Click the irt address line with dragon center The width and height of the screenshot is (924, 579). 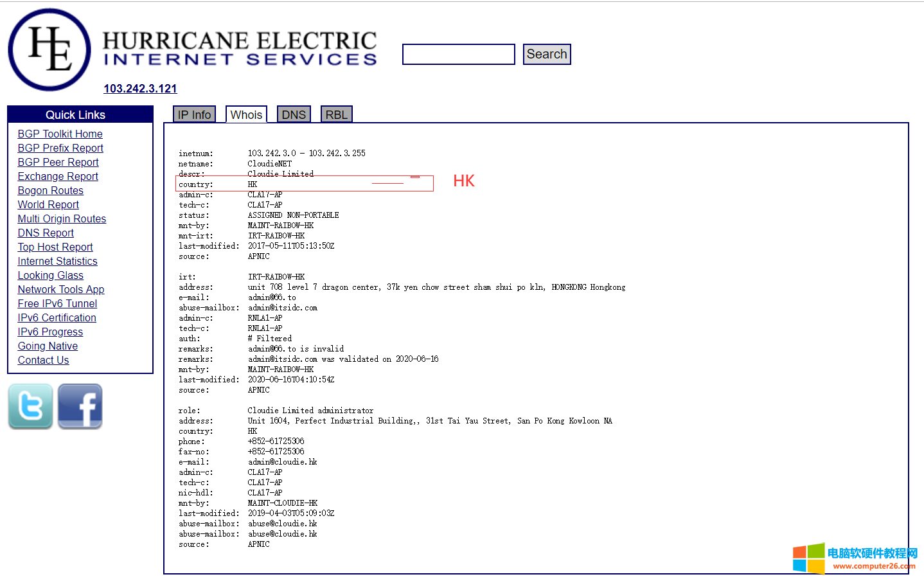tap(436, 287)
